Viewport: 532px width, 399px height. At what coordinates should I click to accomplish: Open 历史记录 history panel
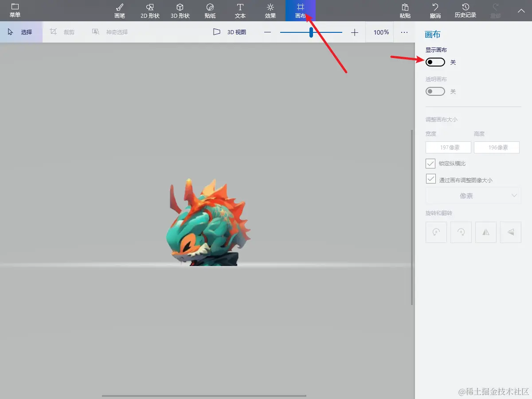click(465, 11)
